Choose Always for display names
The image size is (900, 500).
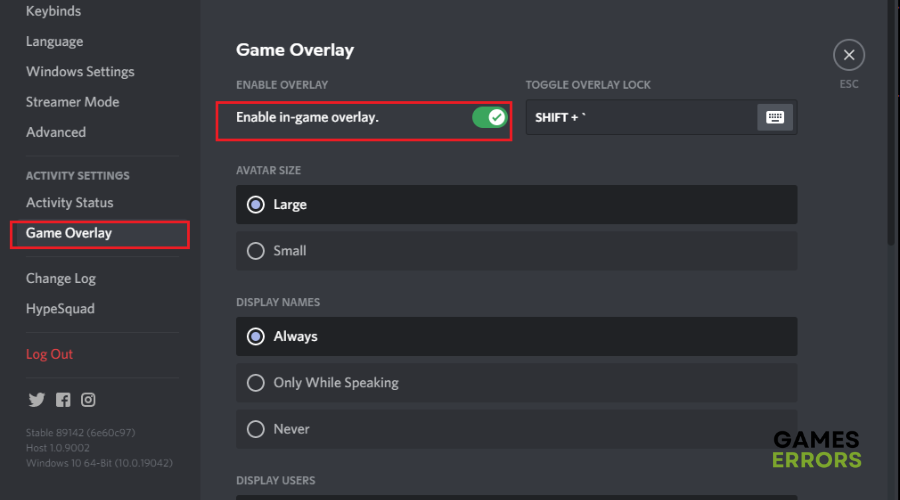[x=517, y=336]
